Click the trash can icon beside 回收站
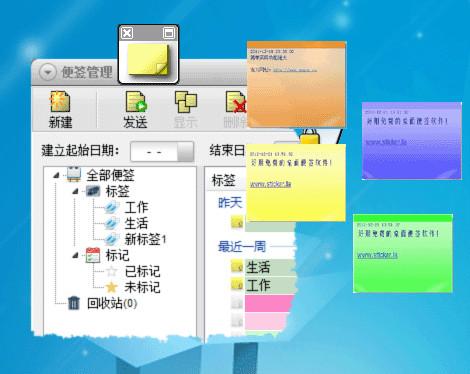This screenshot has width=470, height=374. pyautogui.click(x=74, y=303)
